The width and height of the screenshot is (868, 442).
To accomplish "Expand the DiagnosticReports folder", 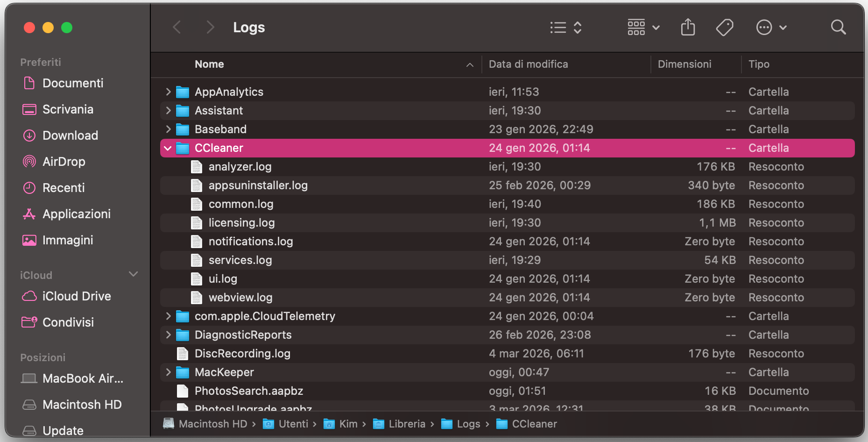I will (x=168, y=335).
